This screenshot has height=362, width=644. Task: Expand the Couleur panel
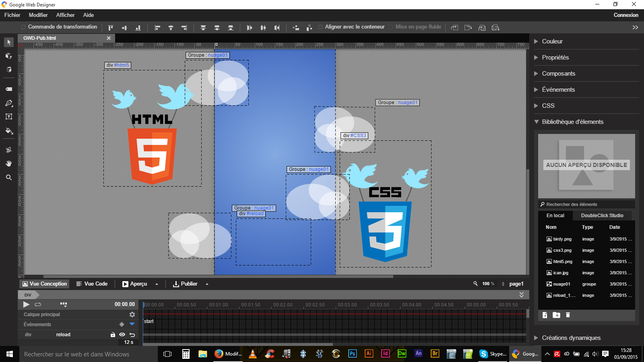536,41
